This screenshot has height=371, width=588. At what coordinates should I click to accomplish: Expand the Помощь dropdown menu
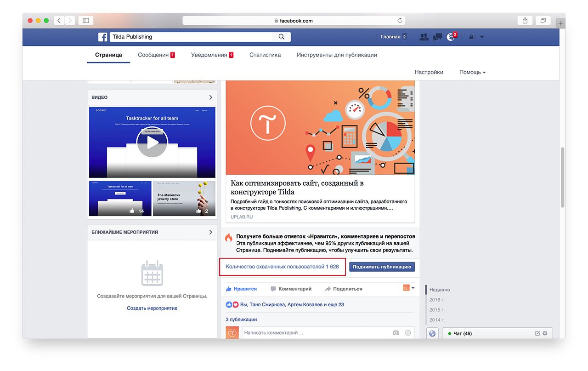[x=472, y=72]
